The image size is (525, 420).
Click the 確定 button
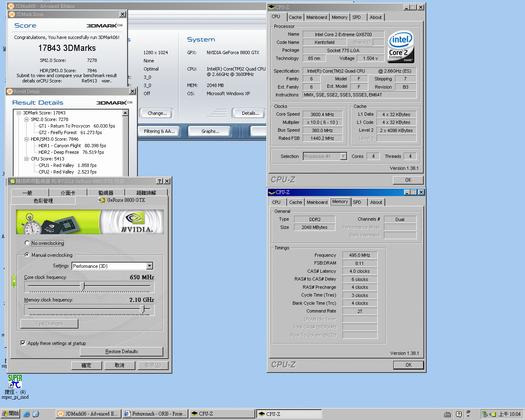87,365
